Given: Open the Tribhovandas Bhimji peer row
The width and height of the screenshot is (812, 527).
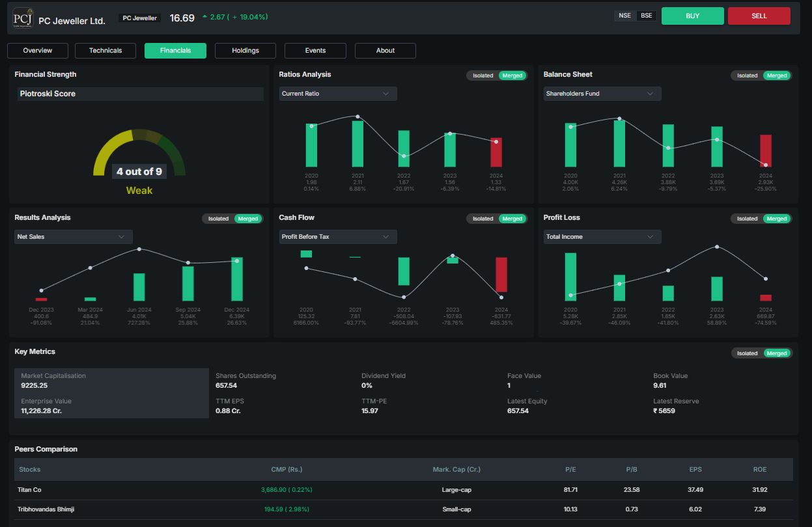Looking at the screenshot, I should pos(404,509).
